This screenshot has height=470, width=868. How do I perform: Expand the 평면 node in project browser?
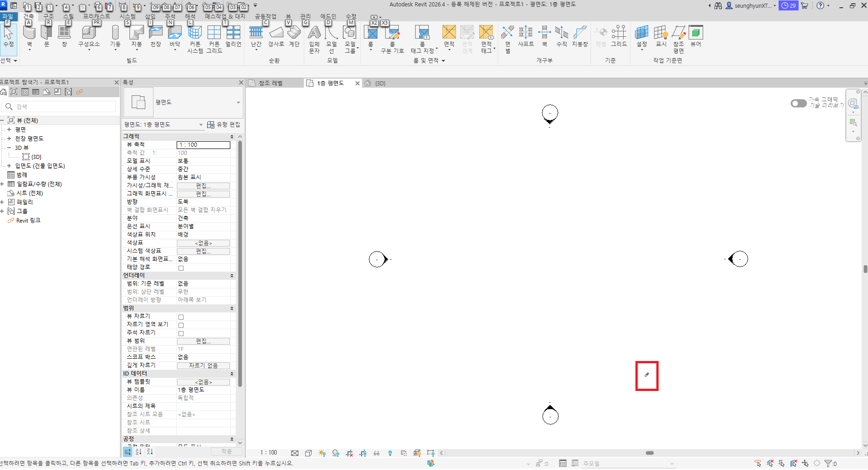point(9,129)
